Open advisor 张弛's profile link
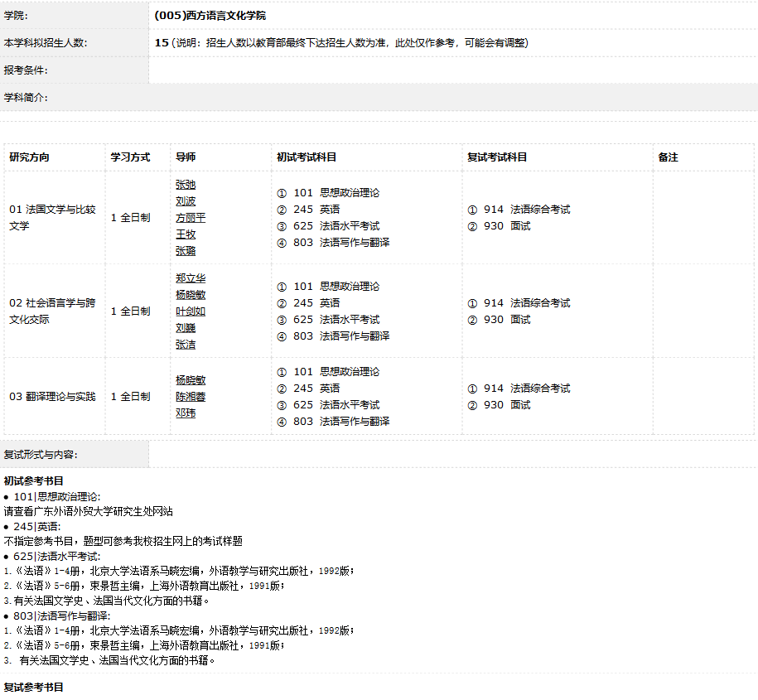This screenshot has height=700, width=758. 186,185
